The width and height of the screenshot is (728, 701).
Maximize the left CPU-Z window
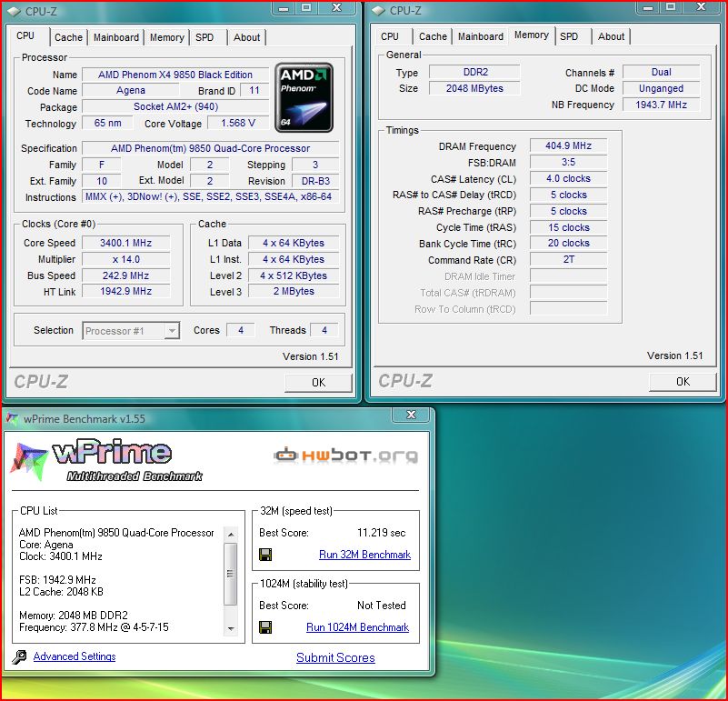pos(306,8)
